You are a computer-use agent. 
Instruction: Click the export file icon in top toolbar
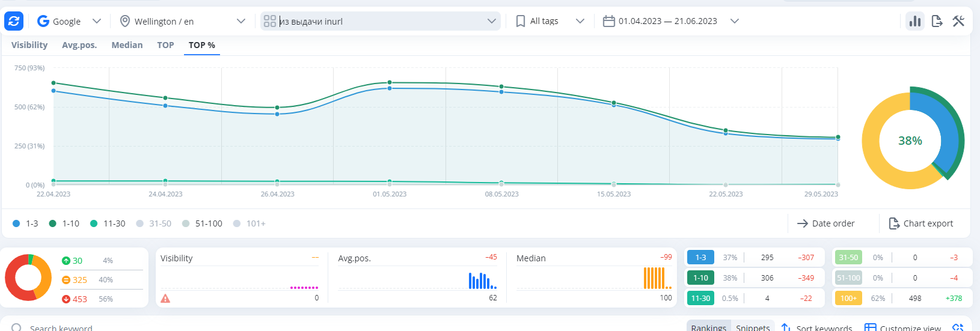(937, 22)
